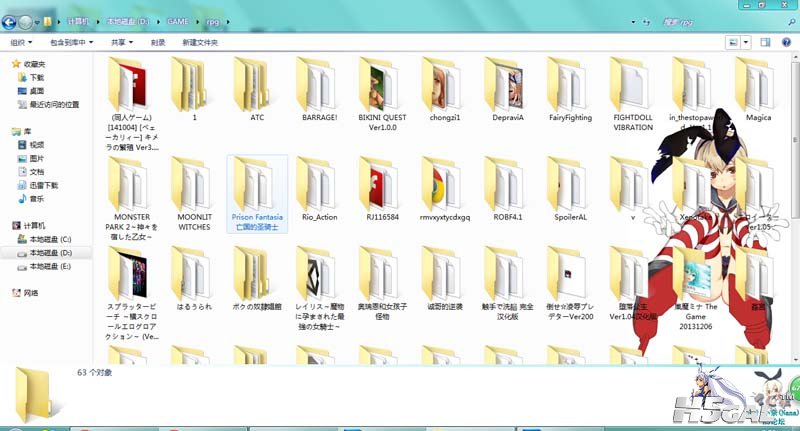Screen dimensions: 800x431
Task: Open the help icon in the toolbar
Action: [785, 43]
